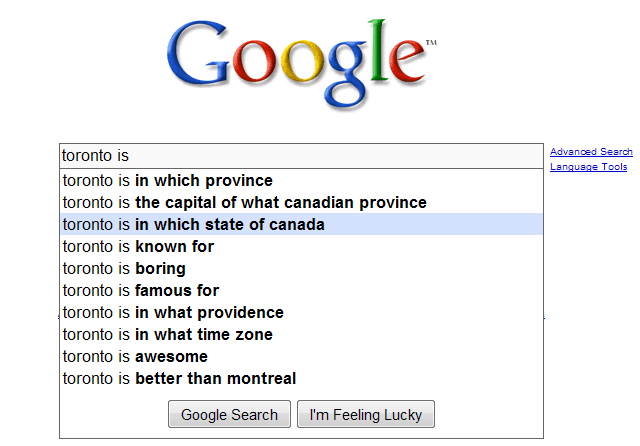The image size is (640, 446).
Task: Pick 'toronto is in what providence' suggestion
Action: coord(301,313)
